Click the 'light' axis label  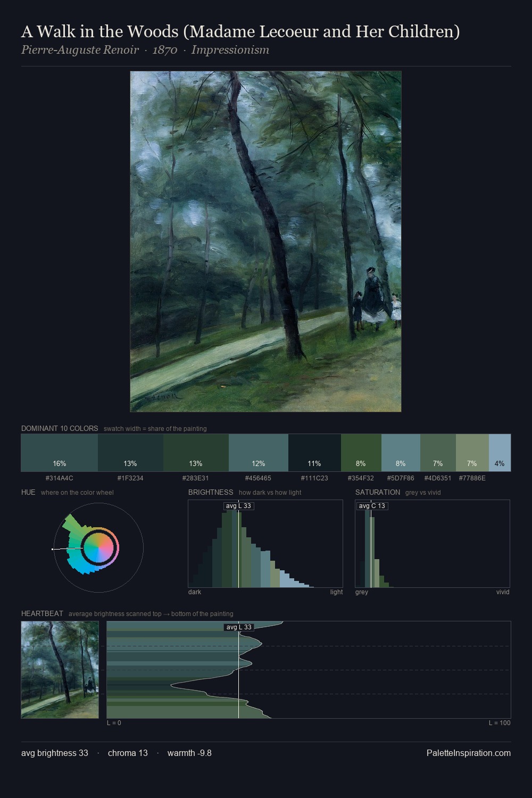click(337, 592)
